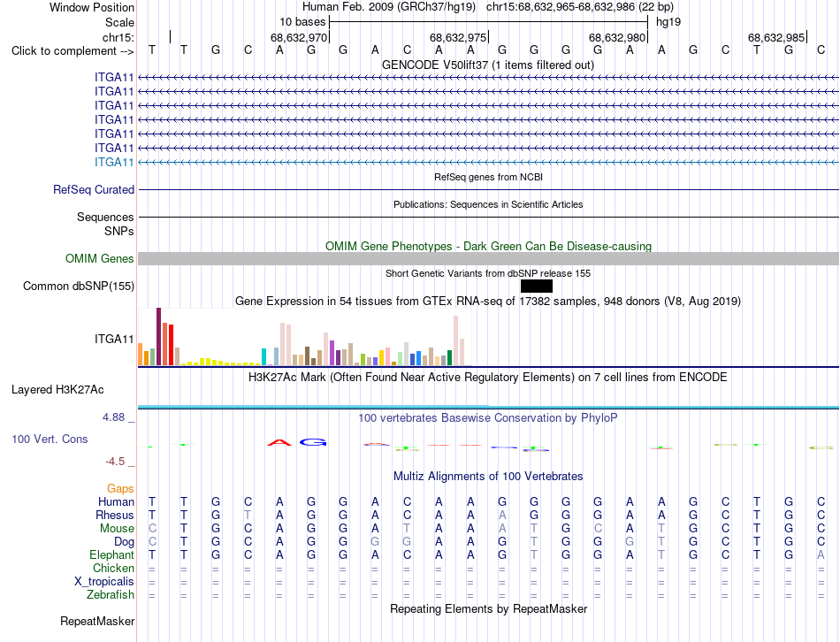840x642 pixels.
Task: Click ITGA11 label beside GTEx bar chart
Action: coord(114,339)
